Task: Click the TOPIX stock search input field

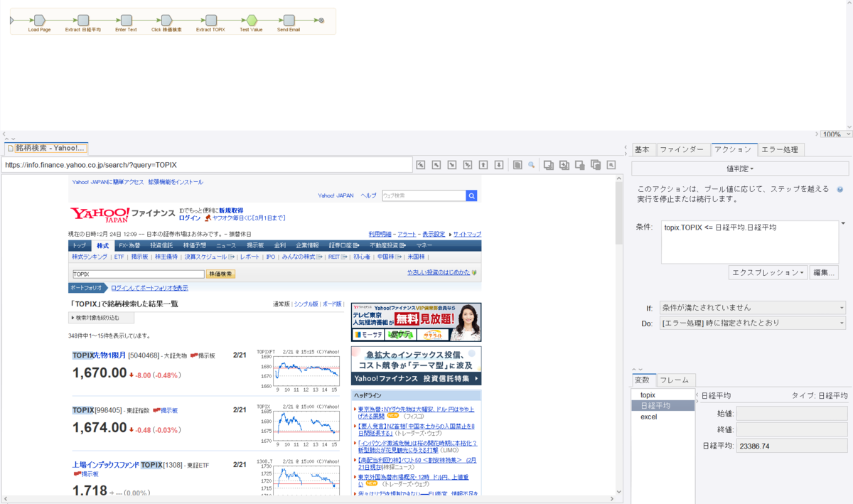Action: 138,274
